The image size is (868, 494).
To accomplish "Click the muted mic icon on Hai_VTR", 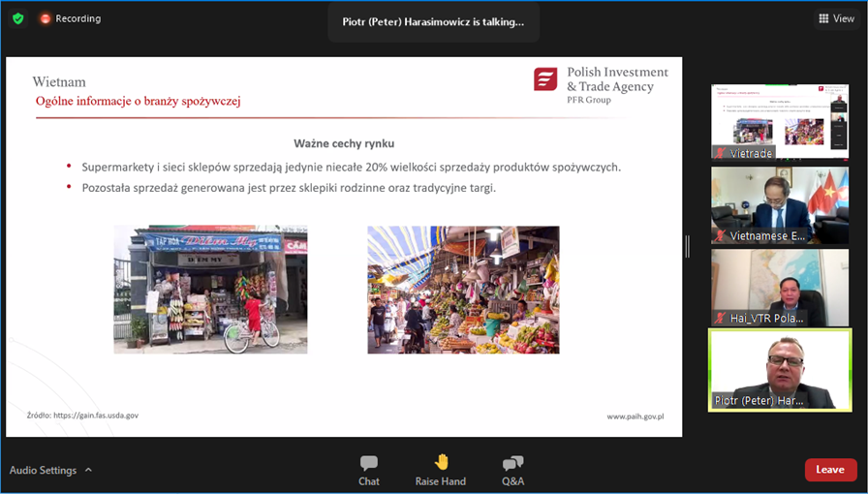I will click(720, 318).
